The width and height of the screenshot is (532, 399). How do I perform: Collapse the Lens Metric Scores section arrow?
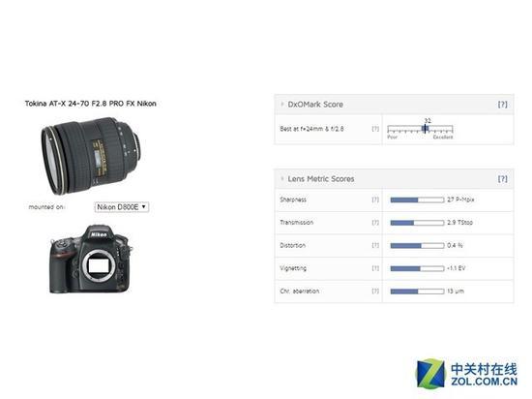281,178
